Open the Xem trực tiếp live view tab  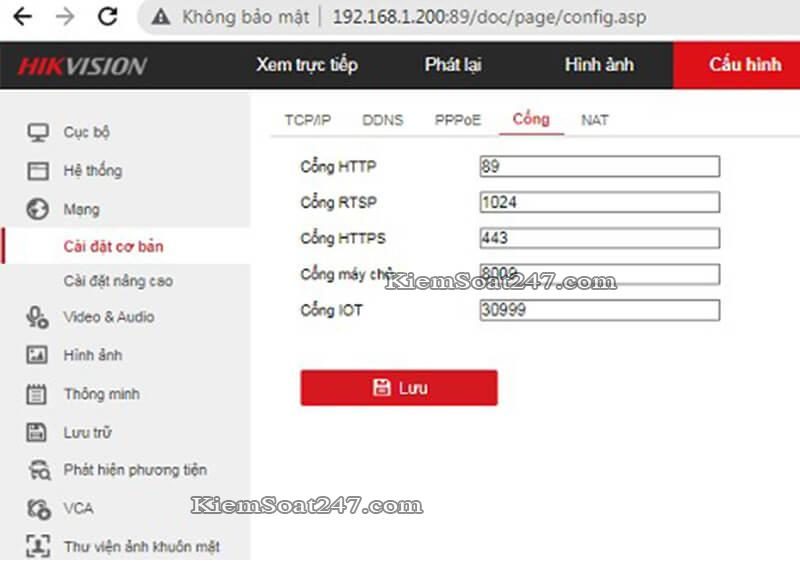point(307,65)
